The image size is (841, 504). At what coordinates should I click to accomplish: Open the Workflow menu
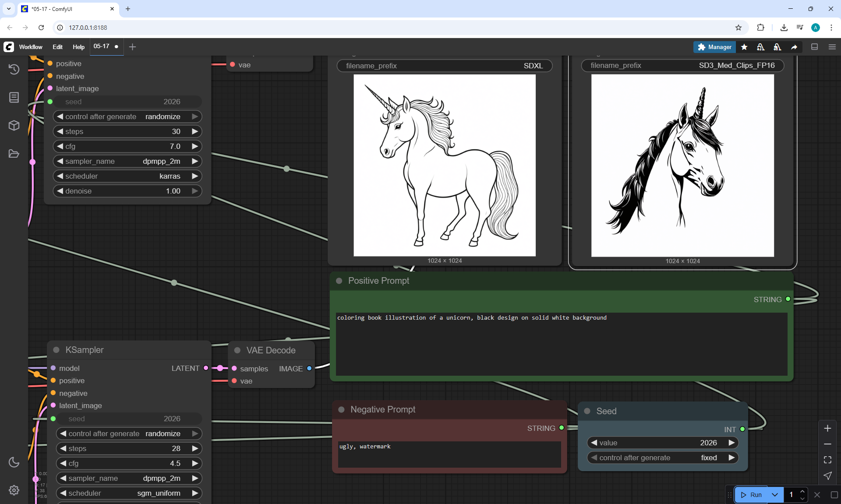coord(31,47)
